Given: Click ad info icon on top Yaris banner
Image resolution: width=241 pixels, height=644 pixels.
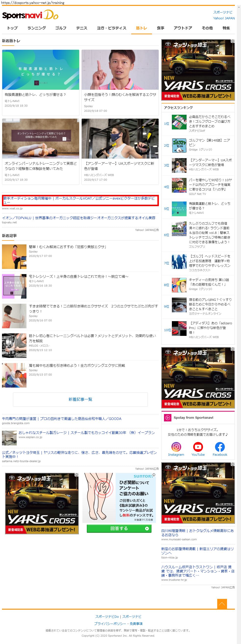Looking at the screenshot, I should tap(232, 41).
